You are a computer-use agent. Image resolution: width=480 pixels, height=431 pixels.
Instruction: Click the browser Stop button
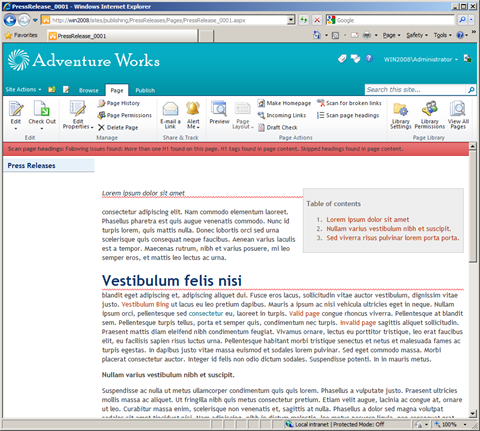(x=317, y=20)
